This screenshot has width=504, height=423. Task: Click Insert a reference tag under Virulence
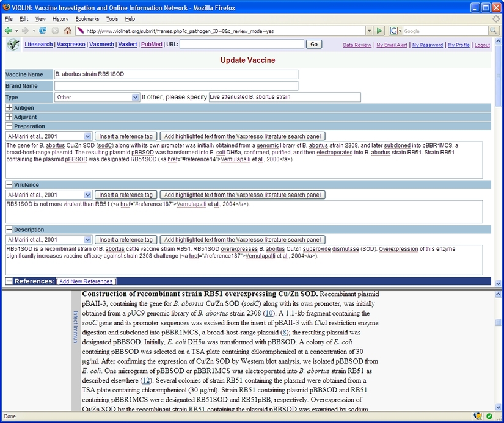pyautogui.click(x=126, y=195)
